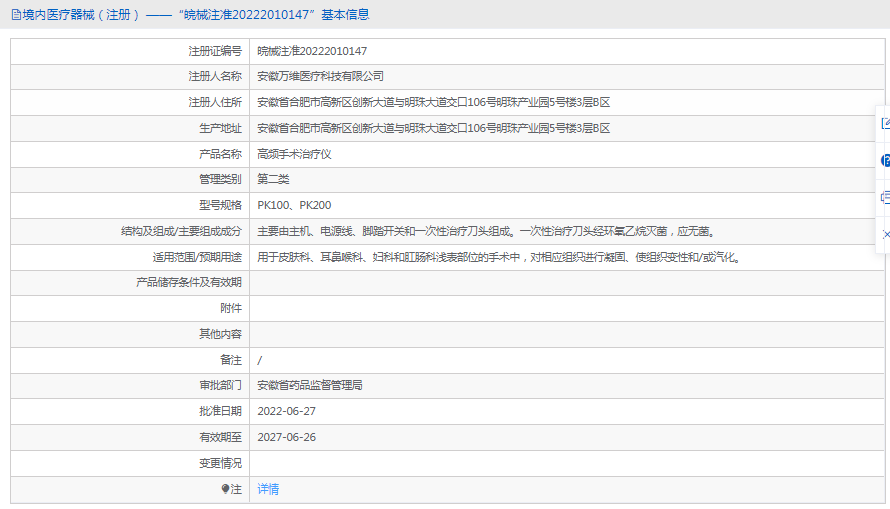Click the 有效期至 label
The height and width of the screenshot is (509, 890).
click(220, 438)
